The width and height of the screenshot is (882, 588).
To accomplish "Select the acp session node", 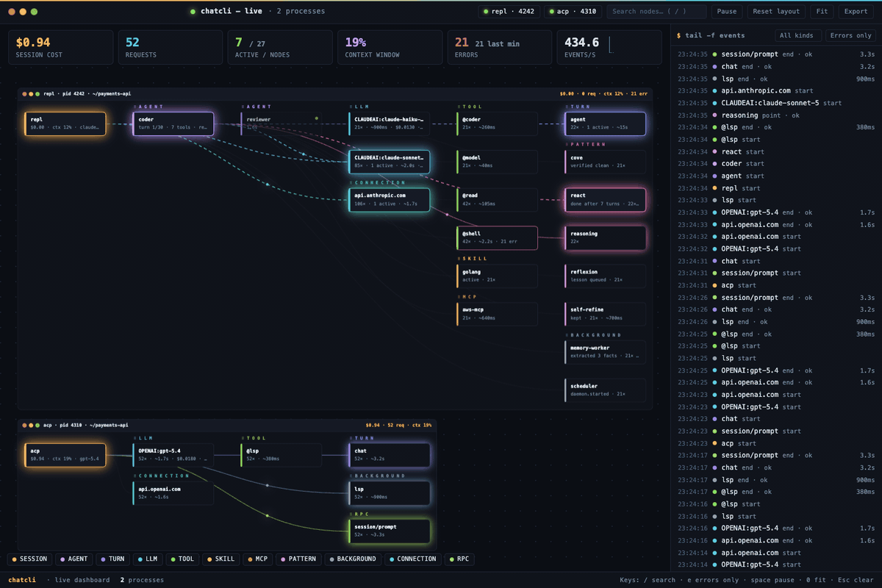I will coord(65,455).
